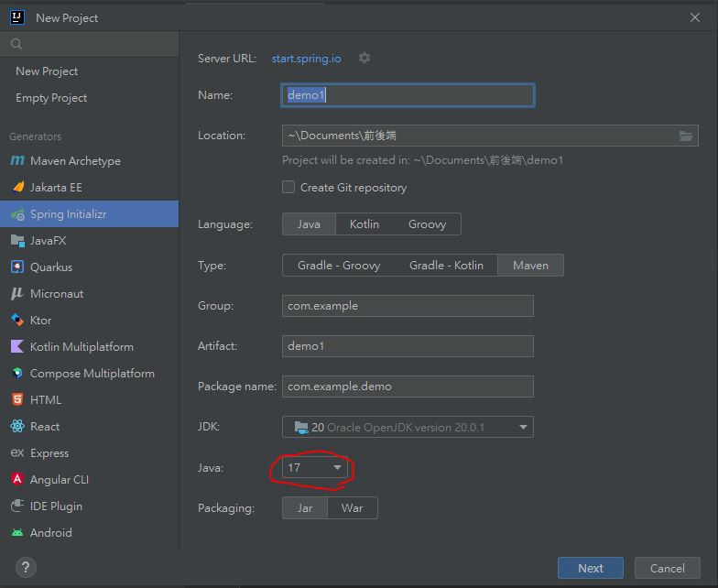
Task: Select Java language option
Action: click(x=309, y=223)
